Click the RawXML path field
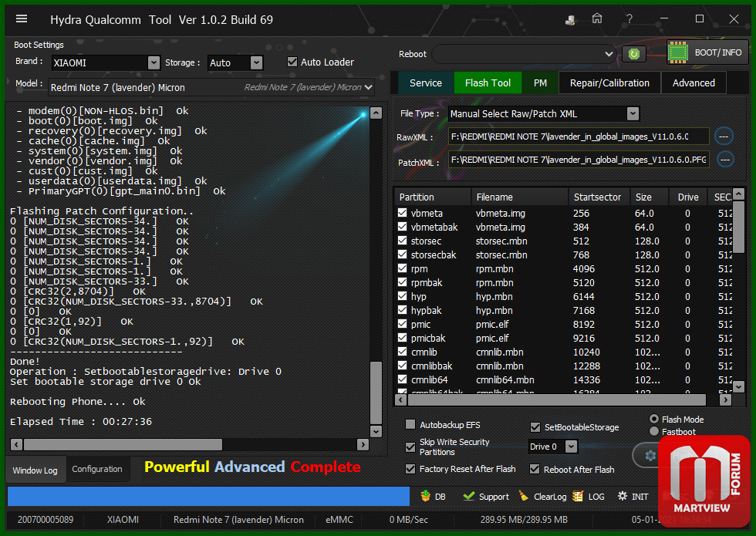Image resolution: width=756 pixels, height=536 pixels. pyautogui.click(x=579, y=137)
